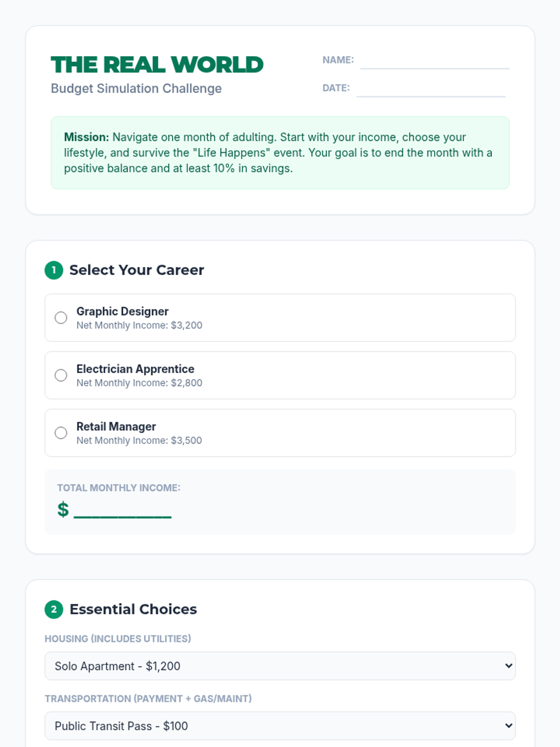The height and width of the screenshot is (747, 560).
Task: Pick the Retail Manager radio button
Action: (61, 433)
